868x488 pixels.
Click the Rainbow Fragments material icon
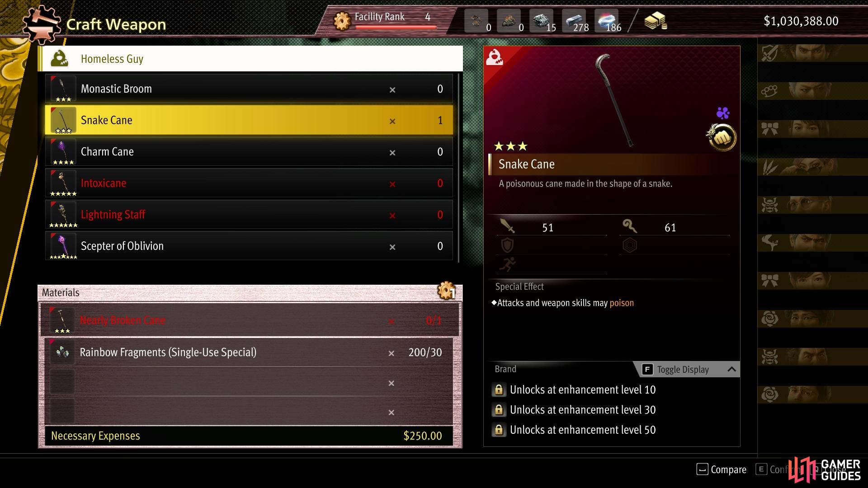[62, 352]
